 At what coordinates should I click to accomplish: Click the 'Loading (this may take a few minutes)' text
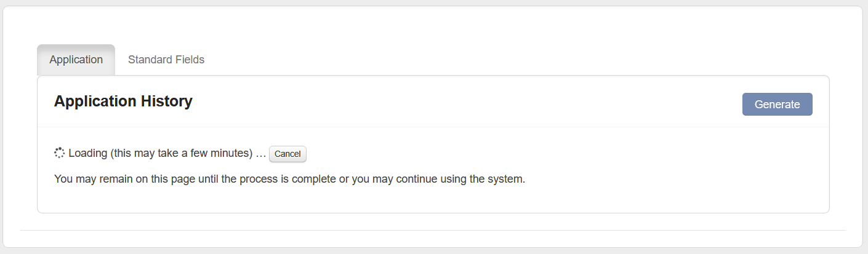pos(160,153)
